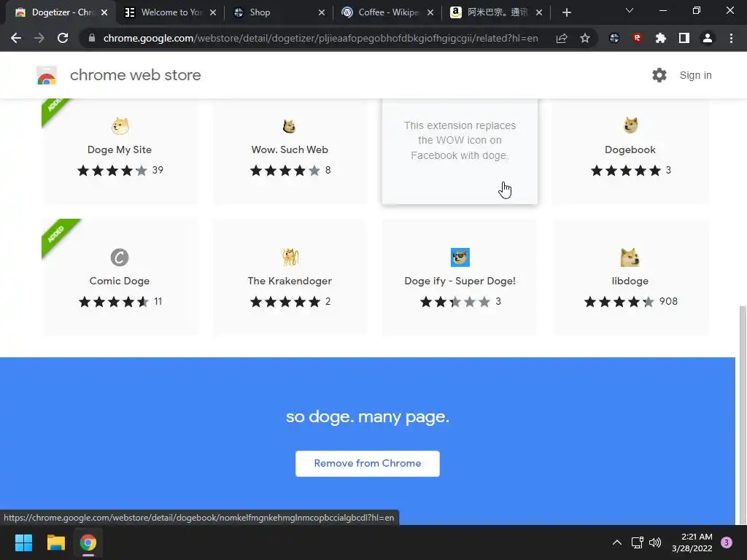Open the Extensions puzzle menu
747x560 pixels.
point(661,38)
